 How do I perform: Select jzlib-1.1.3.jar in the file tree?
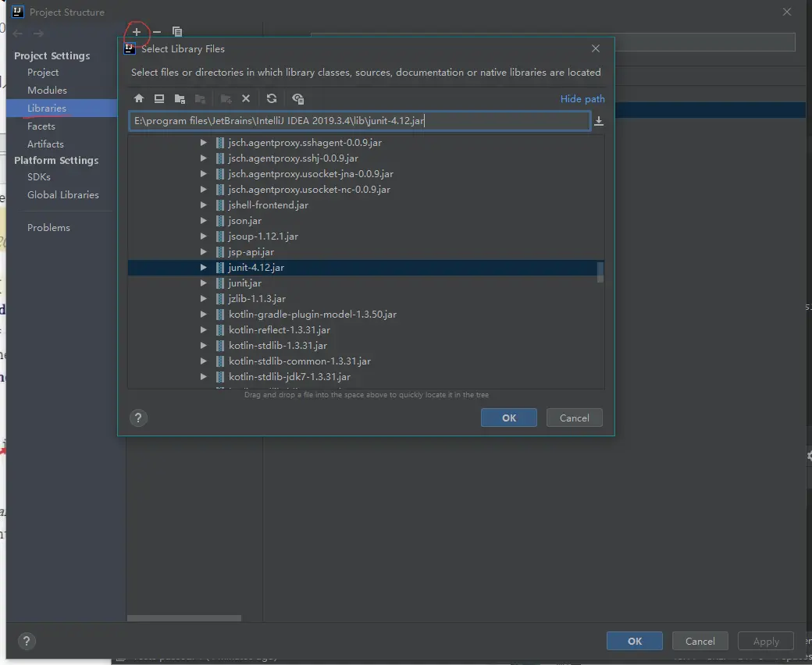(x=257, y=299)
